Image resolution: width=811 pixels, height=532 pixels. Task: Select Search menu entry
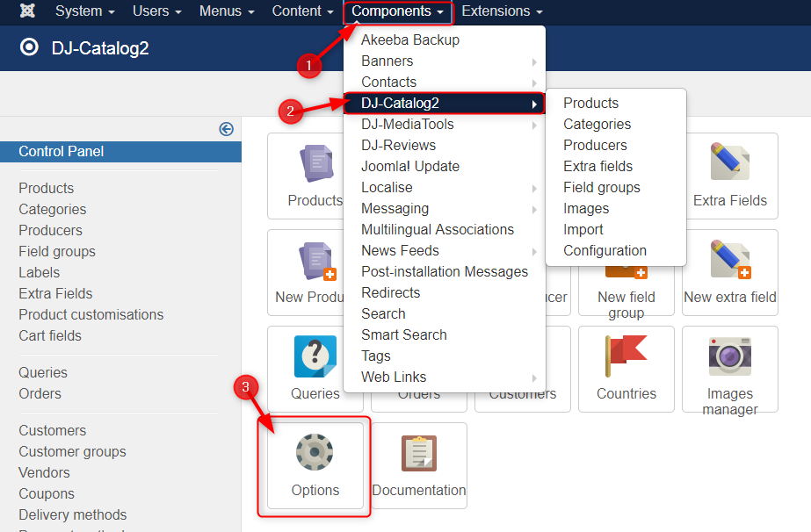tap(445, 313)
